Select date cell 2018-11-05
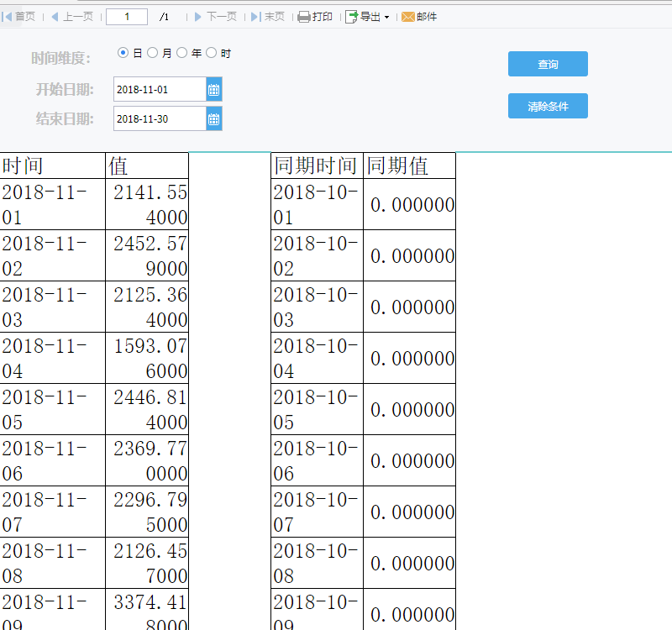Viewport: 672px width, 630px height. pyautogui.click(x=53, y=409)
